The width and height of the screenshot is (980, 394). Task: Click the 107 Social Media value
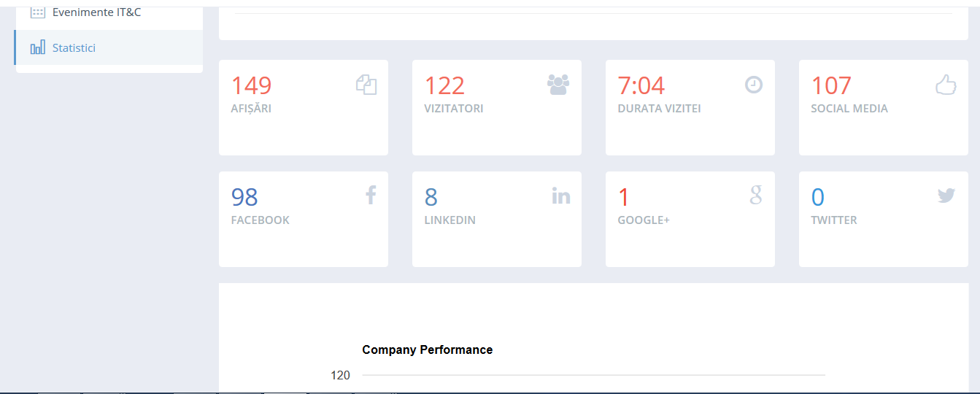pyautogui.click(x=831, y=86)
